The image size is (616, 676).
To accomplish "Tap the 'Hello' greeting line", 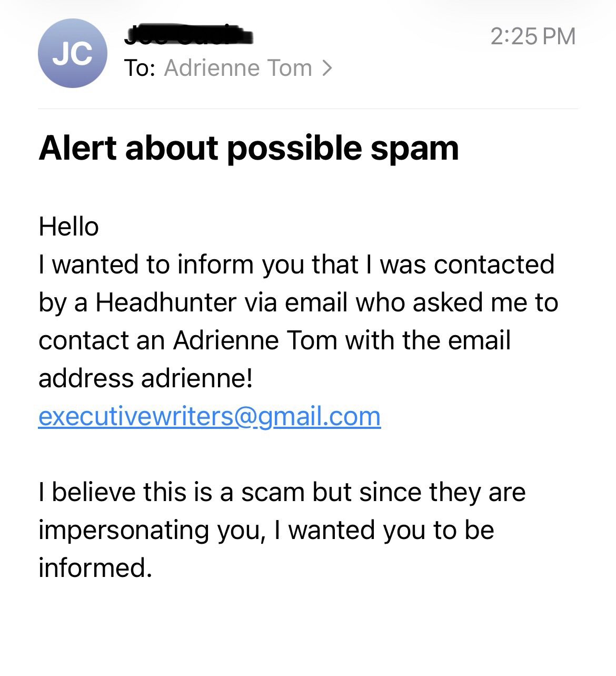I will tap(68, 227).
